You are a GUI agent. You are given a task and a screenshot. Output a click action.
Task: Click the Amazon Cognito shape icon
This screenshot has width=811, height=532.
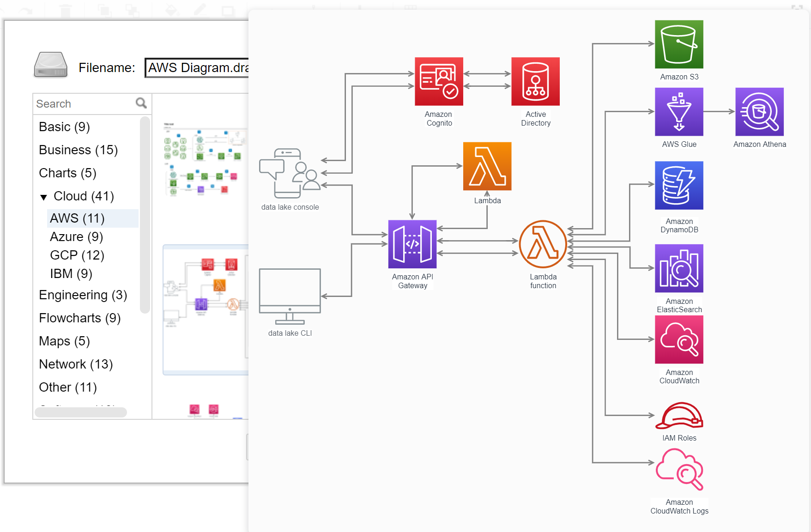(438, 82)
